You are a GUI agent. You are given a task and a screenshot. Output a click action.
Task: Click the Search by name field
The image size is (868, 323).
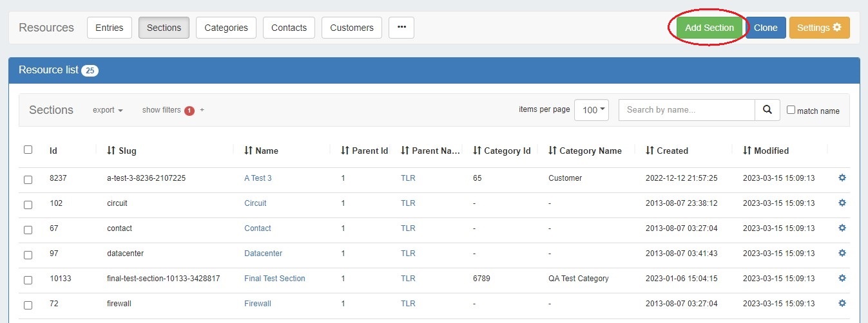point(686,110)
